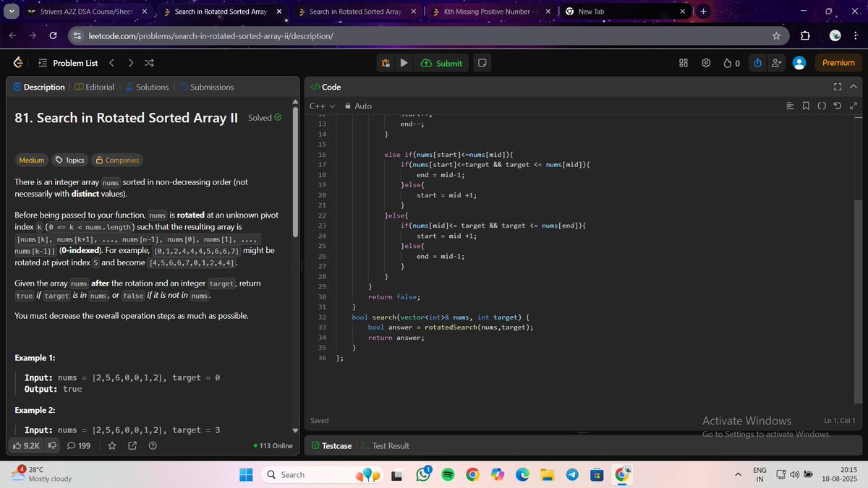Expand the Companies tag
Image resolution: width=868 pixels, height=488 pixels.
(x=116, y=160)
